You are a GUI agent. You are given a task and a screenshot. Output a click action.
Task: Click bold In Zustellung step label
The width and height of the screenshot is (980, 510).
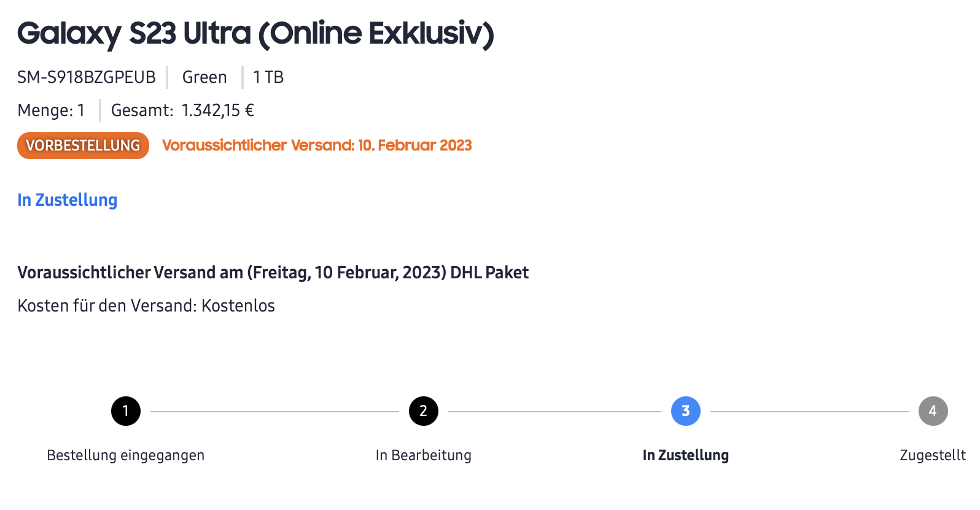click(x=685, y=455)
